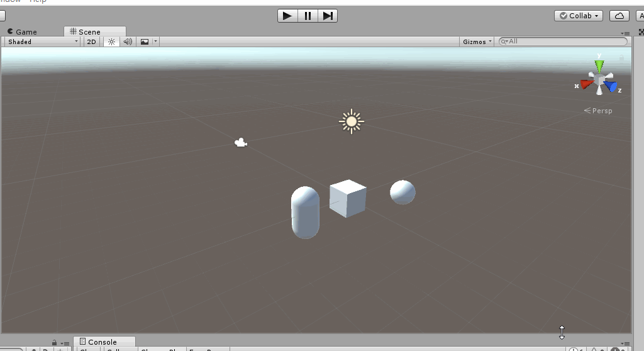Viewport: 644px width, 351px height.
Task: Expand the effects dropdown arrow
Action: 155,42
